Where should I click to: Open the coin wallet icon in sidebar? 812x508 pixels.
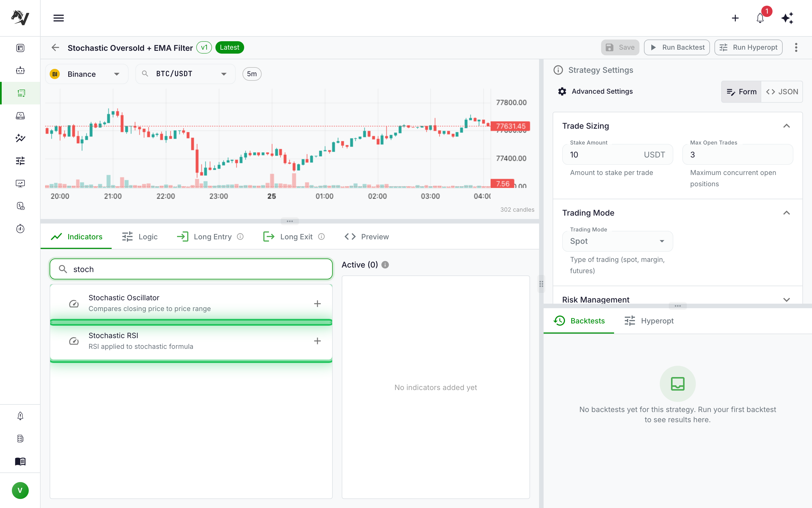click(x=20, y=206)
